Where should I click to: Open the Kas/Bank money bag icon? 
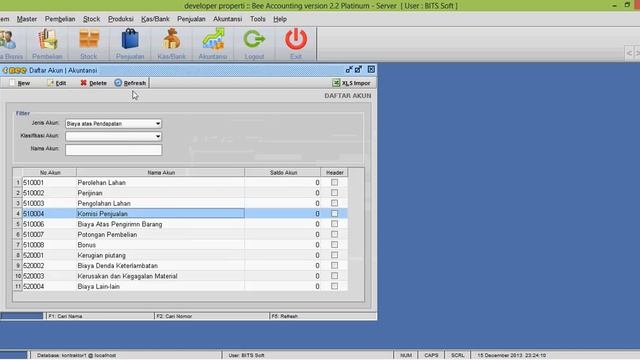(171, 44)
